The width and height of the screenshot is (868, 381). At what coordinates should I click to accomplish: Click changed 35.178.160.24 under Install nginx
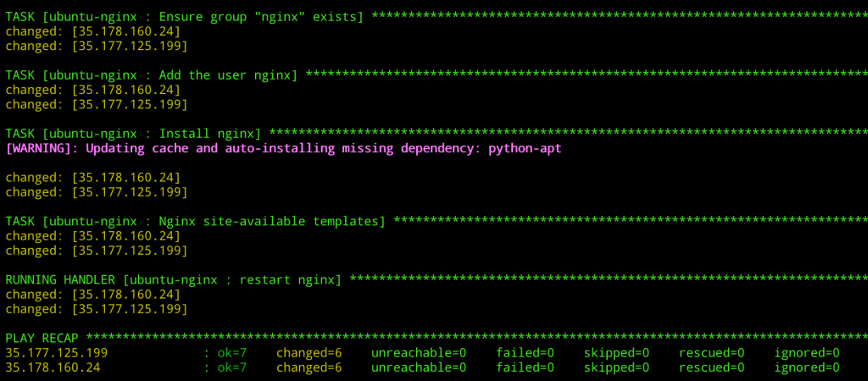[x=93, y=178]
